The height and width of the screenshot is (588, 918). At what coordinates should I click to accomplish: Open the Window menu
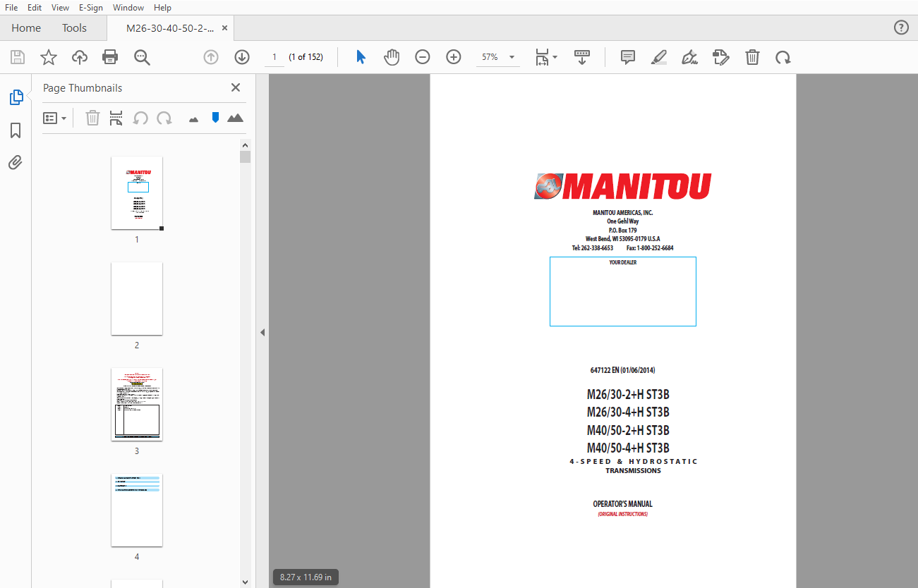tap(128, 7)
